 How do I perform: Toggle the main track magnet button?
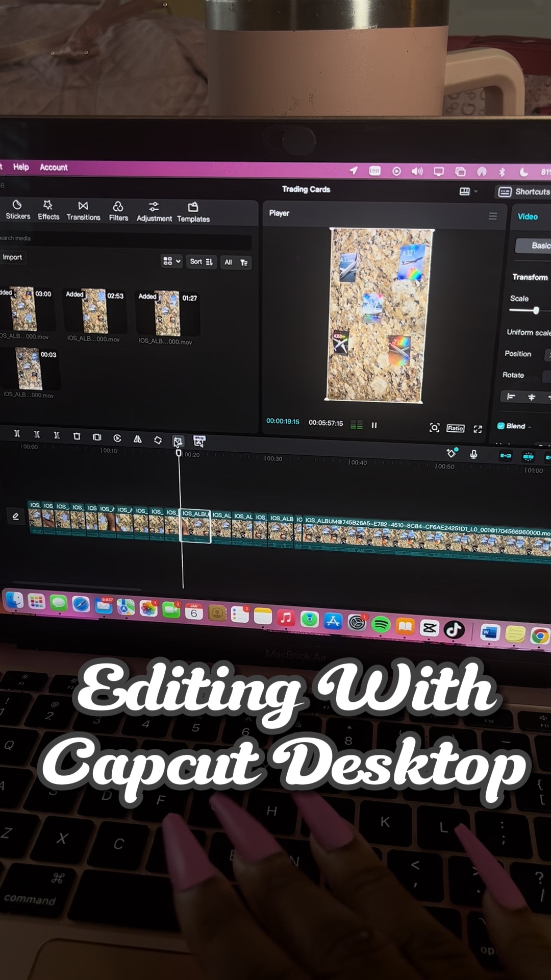click(505, 455)
